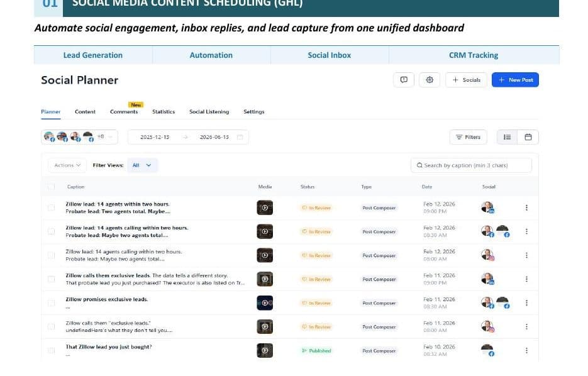The image size is (588, 376).
Task: Switch to the Comments tab
Action: pyautogui.click(x=124, y=112)
